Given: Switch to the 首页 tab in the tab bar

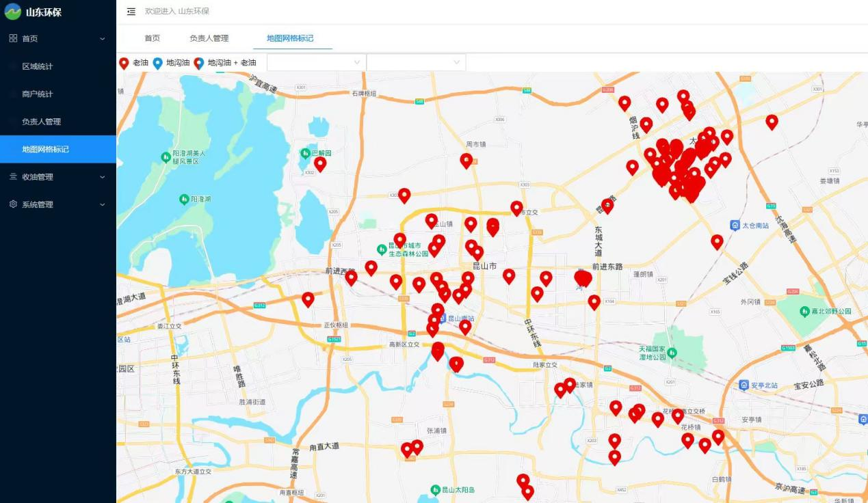Looking at the screenshot, I should coord(152,38).
